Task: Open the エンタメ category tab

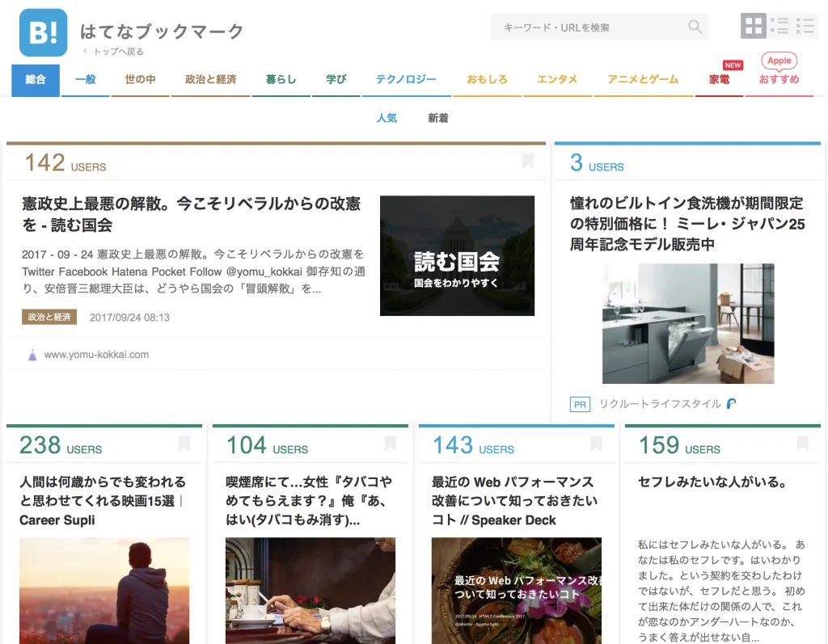Action: (x=557, y=80)
